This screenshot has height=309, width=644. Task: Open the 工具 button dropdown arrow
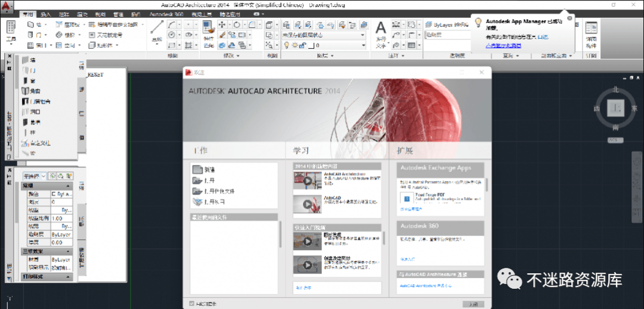click(x=11, y=44)
